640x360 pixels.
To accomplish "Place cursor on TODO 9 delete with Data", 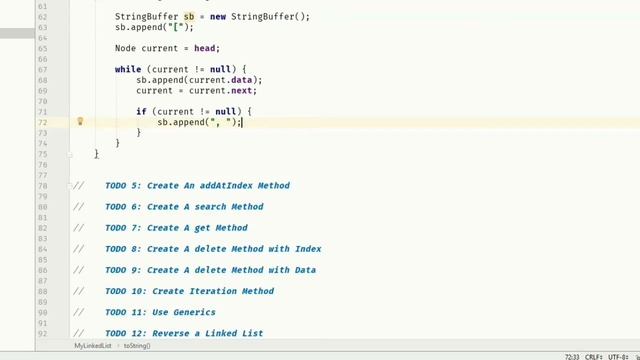I will pos(210,270).
